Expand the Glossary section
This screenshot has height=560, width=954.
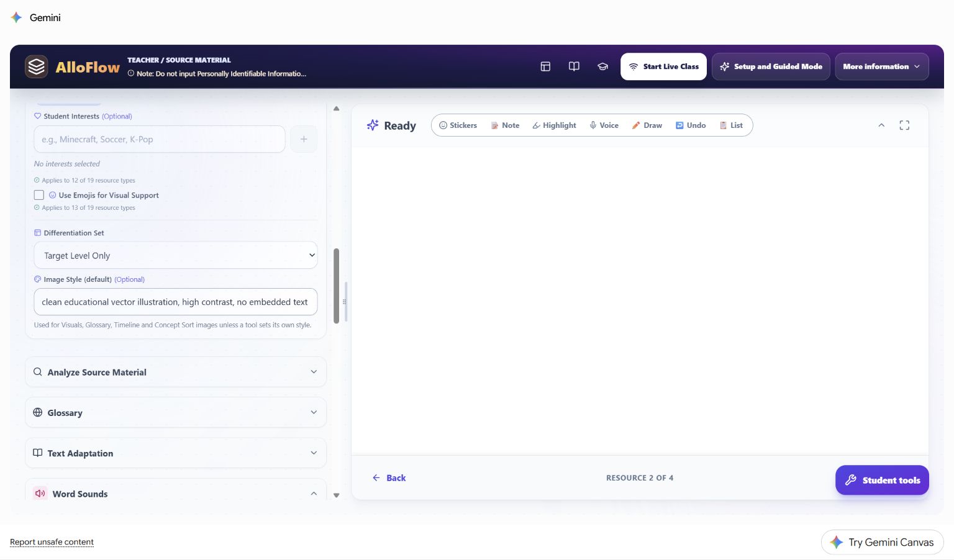click(x=176, y=412)
